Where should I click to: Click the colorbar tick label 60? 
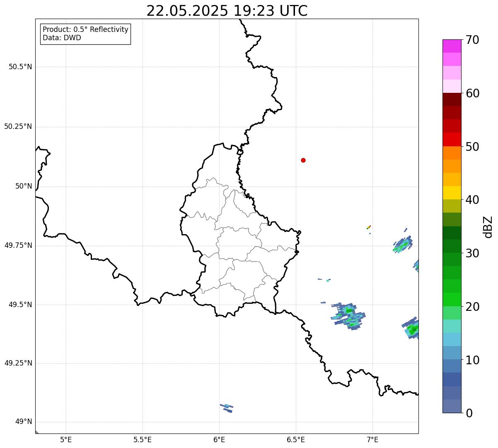tap(472, 93)
